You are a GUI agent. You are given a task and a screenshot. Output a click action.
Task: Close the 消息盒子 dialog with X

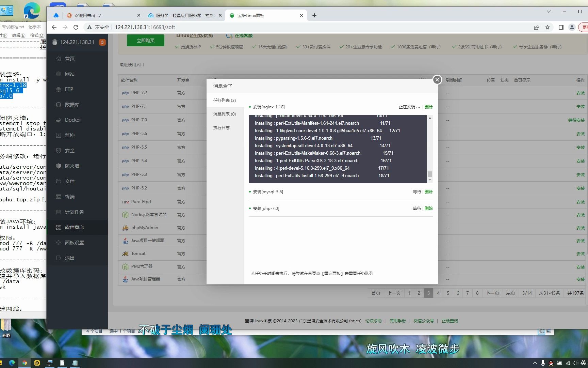click(x=437, y=80)
